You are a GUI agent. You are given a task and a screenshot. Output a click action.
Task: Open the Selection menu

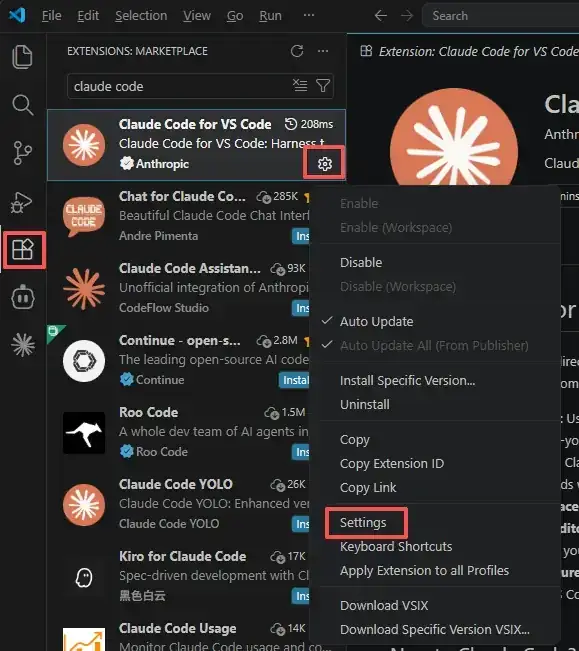141,16
